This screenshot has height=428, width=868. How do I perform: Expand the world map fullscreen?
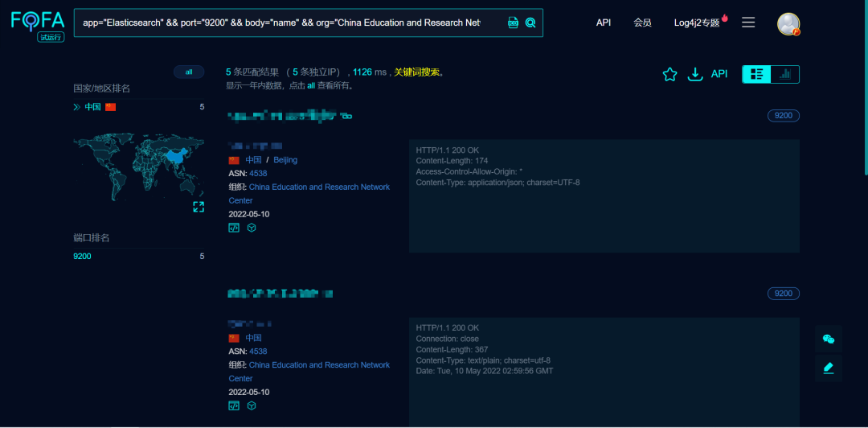pyautogui.click(x=199, y=207)
